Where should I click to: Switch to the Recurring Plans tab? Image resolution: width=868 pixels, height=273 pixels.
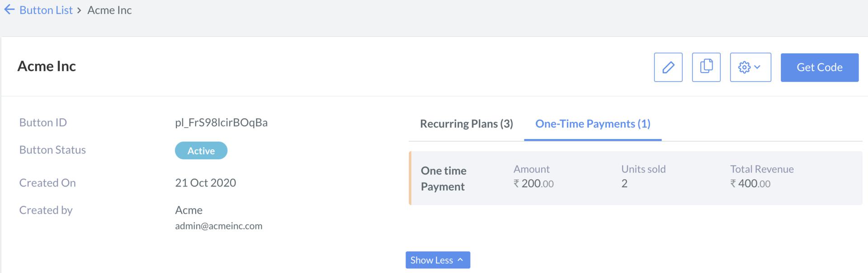[466, 124]
